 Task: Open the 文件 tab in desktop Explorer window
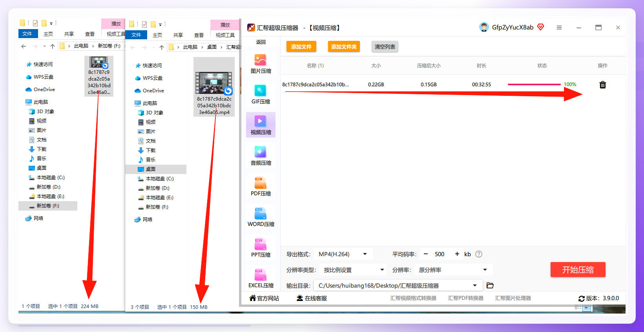(x=137, y=35)
